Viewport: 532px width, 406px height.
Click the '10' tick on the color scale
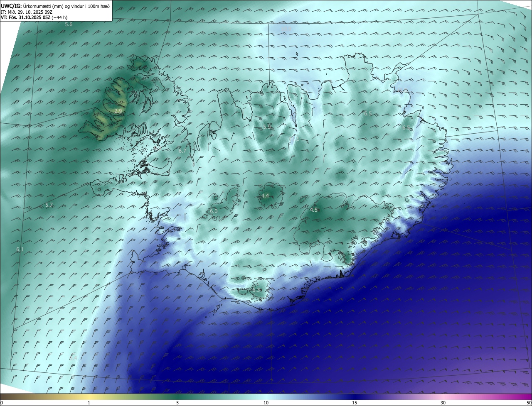tap(266, 403)
